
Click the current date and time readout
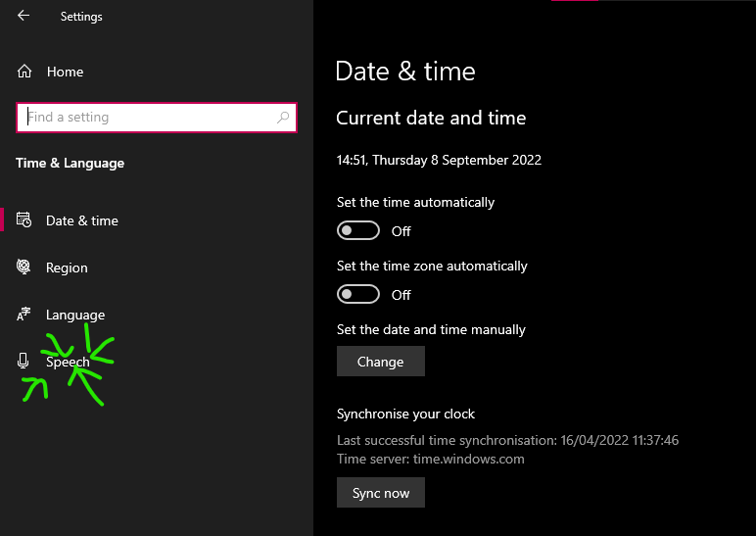point(439,160)
